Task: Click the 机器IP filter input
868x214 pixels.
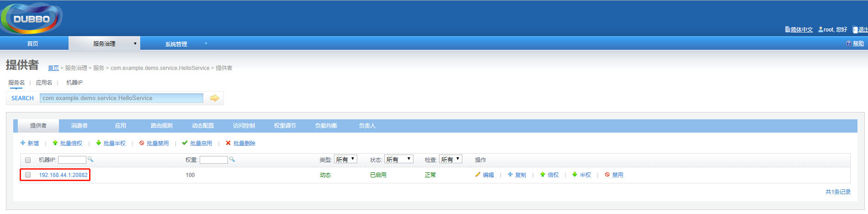Action: [72, 160]
